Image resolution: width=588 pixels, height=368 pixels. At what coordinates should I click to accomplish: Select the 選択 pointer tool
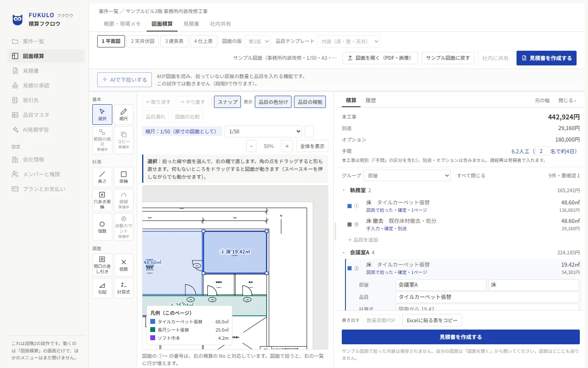pyautogui.click(x=102, y=114)
